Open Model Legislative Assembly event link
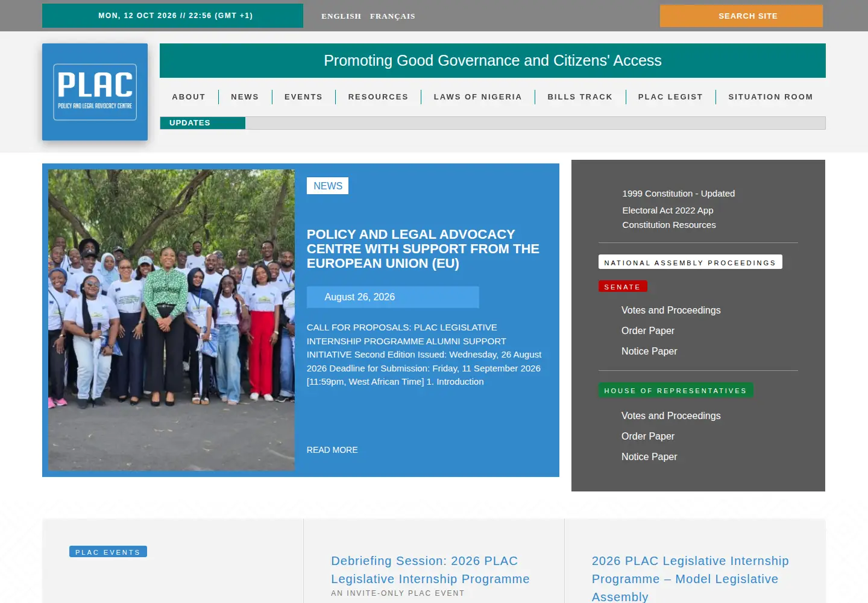Viewport: 868px width, 603px height. [x=690, y=578]
